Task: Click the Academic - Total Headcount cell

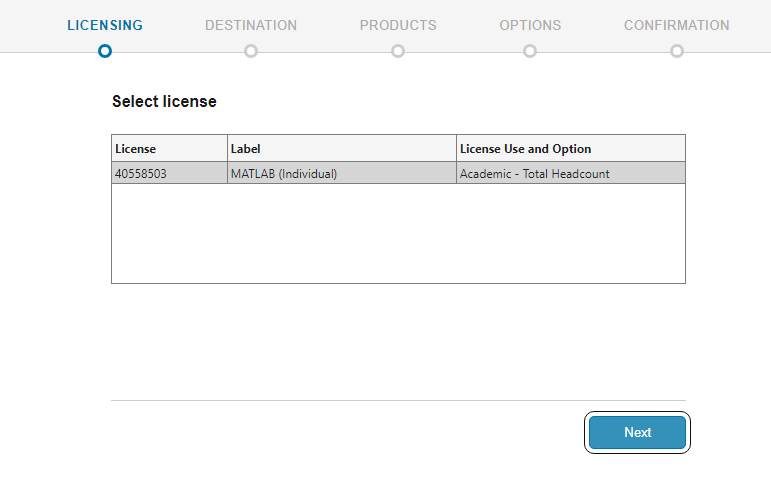Action: (571, 173)
